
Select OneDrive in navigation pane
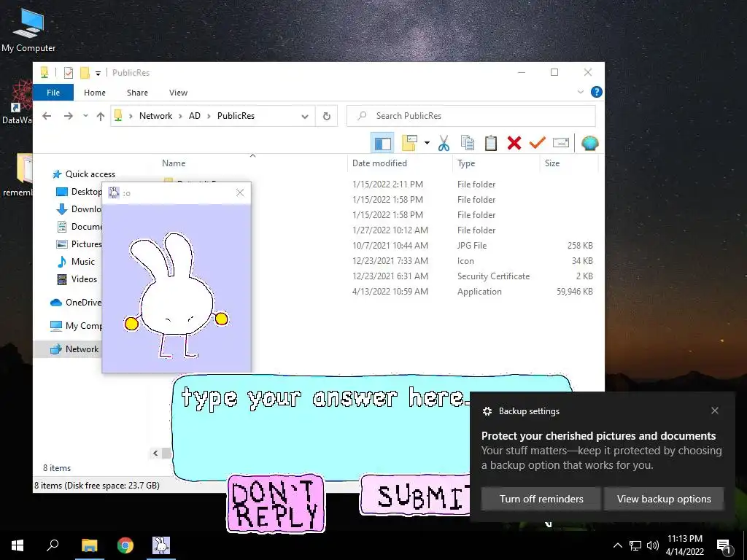pyautogui.click(x=76, y=303)
